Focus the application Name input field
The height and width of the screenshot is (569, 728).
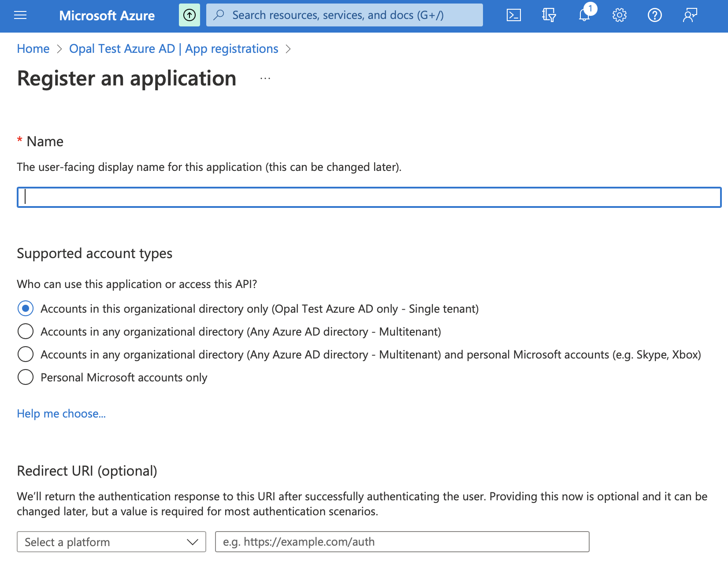(369, 197)
